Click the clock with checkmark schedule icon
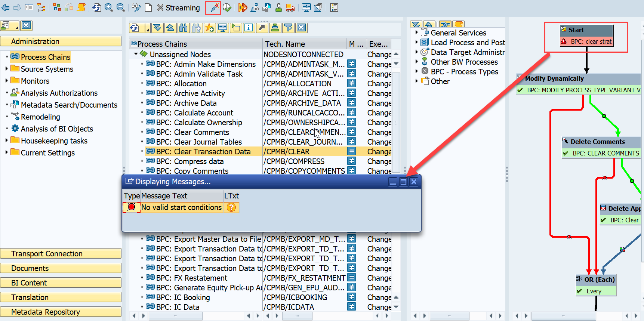 [x=227, y=7]
